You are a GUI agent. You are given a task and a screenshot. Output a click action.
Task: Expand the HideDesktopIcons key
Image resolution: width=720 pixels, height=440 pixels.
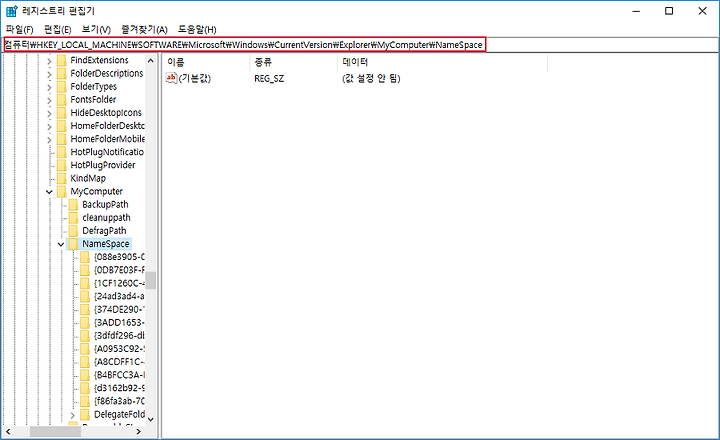coord(49,113)
